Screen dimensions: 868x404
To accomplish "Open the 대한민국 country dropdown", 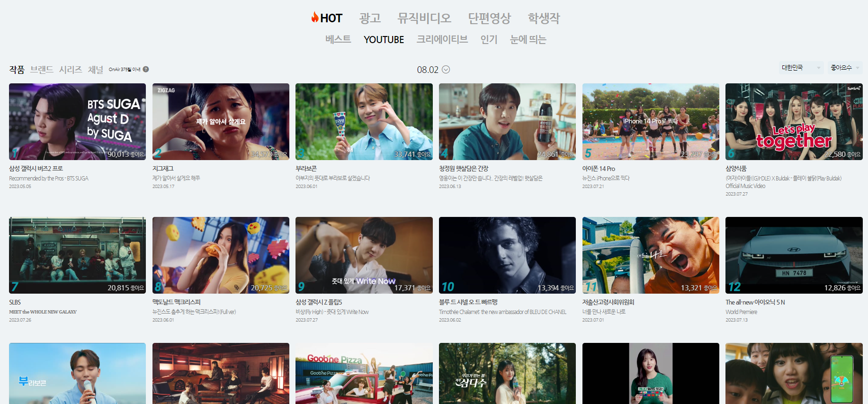I will 801,68.
